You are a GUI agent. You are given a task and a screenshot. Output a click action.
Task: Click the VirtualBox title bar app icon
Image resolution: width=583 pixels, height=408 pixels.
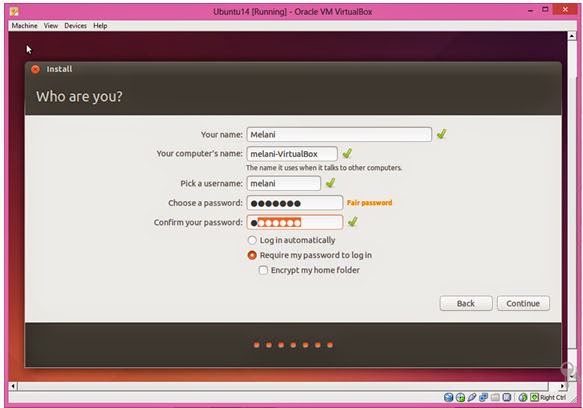click(14, 12)
